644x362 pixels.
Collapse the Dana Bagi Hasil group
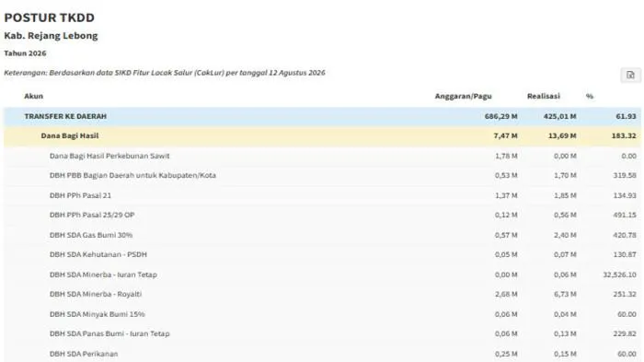(x=322, y=135)
